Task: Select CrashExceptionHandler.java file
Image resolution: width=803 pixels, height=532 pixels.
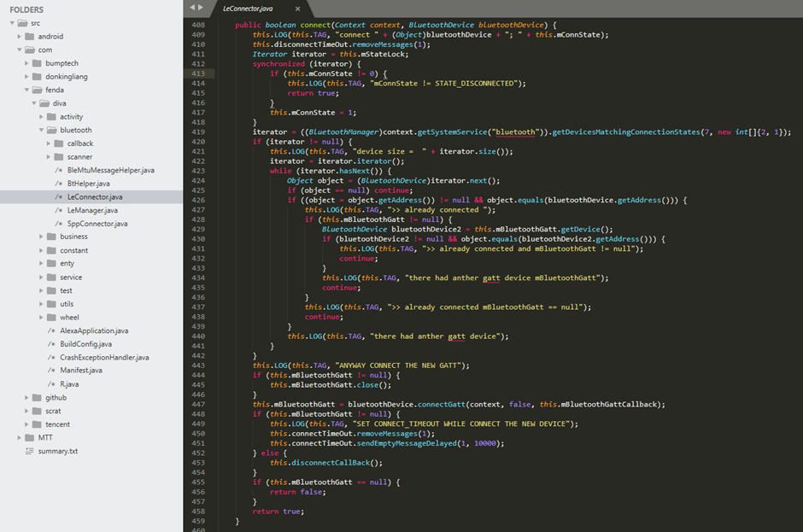Action: [104, 357]
